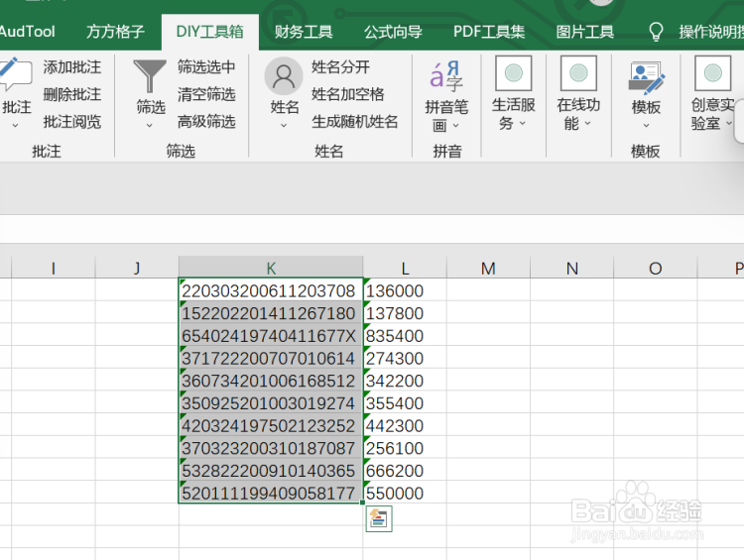This screenshot has height=560, width=744.
Task: Select cell containing 370323200310187087
Action: [x=271, y=448]
